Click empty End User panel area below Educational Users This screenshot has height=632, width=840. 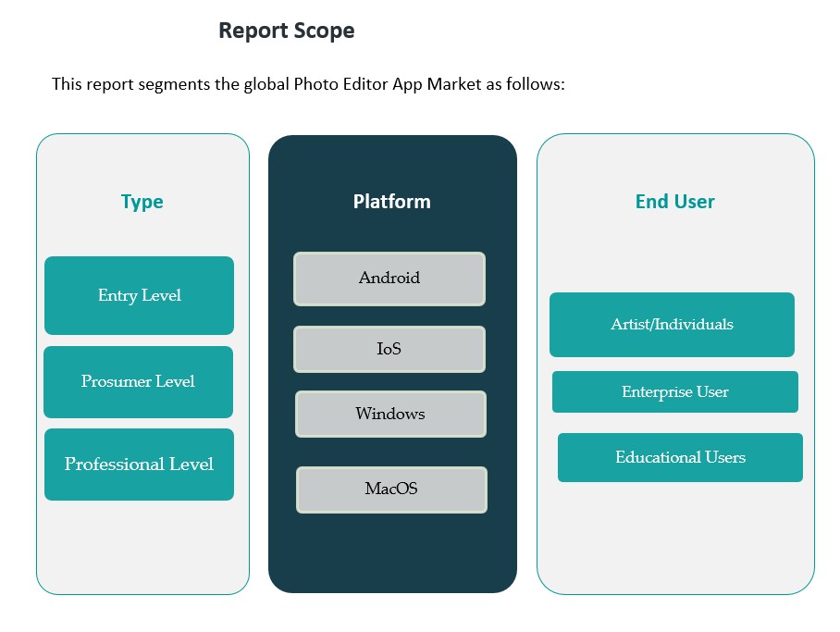[675, 537]
